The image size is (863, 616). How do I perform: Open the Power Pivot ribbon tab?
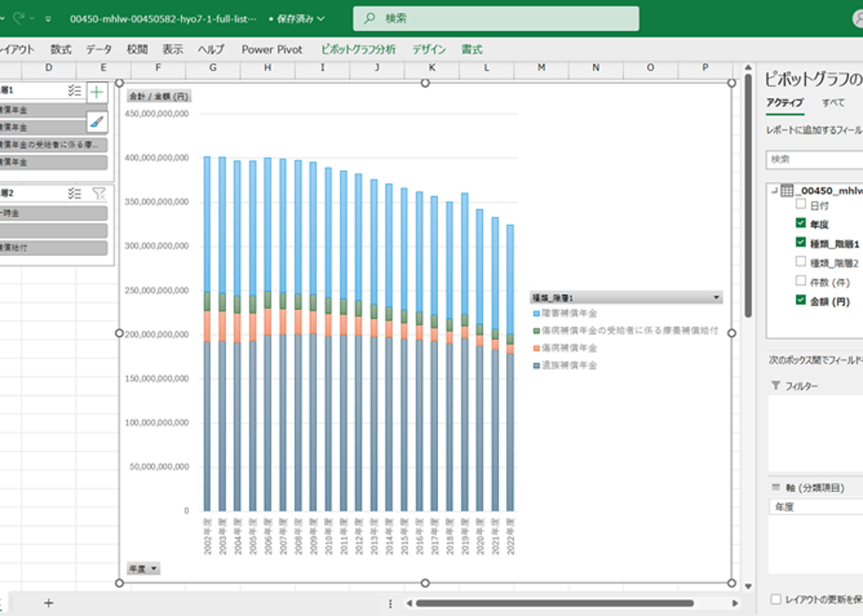tap(272, 49)
